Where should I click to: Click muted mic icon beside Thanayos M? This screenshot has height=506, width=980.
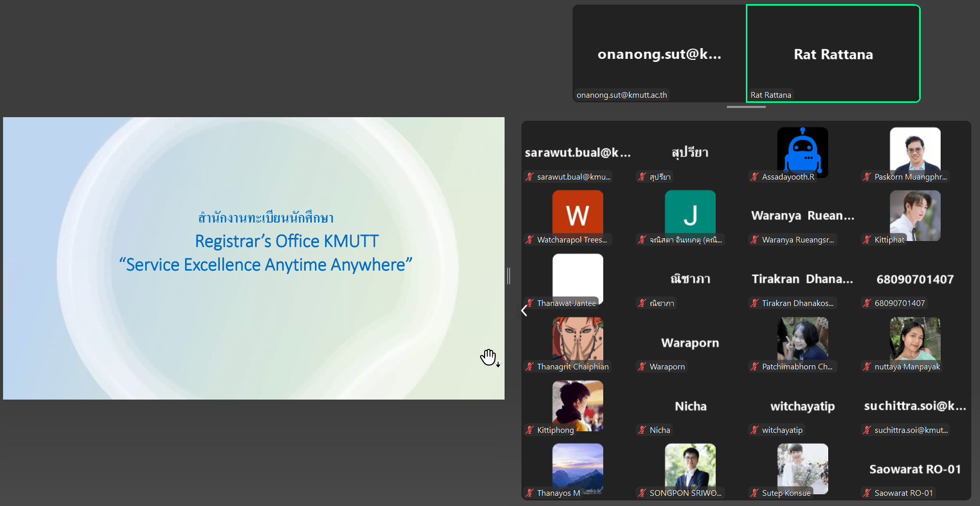click(530, 493)
